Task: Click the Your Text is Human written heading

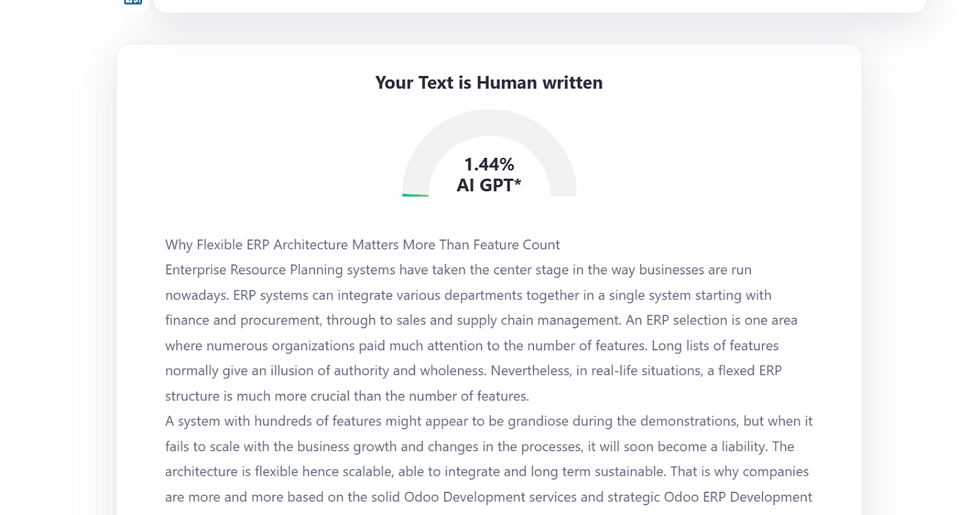Action: pyautogui.click(x=488, y=82)
